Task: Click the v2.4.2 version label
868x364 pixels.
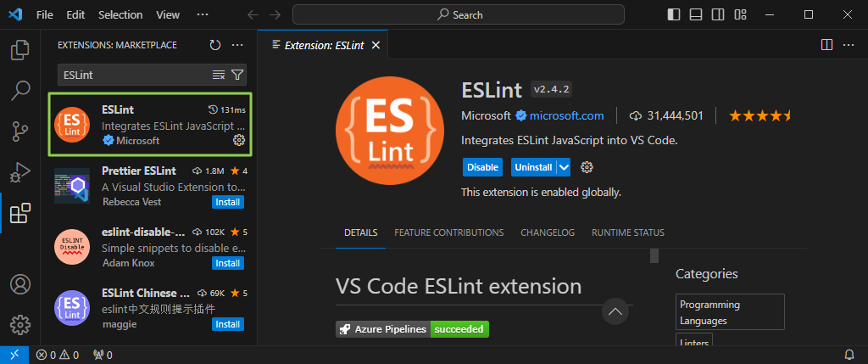Action: [x=551, y=89]
